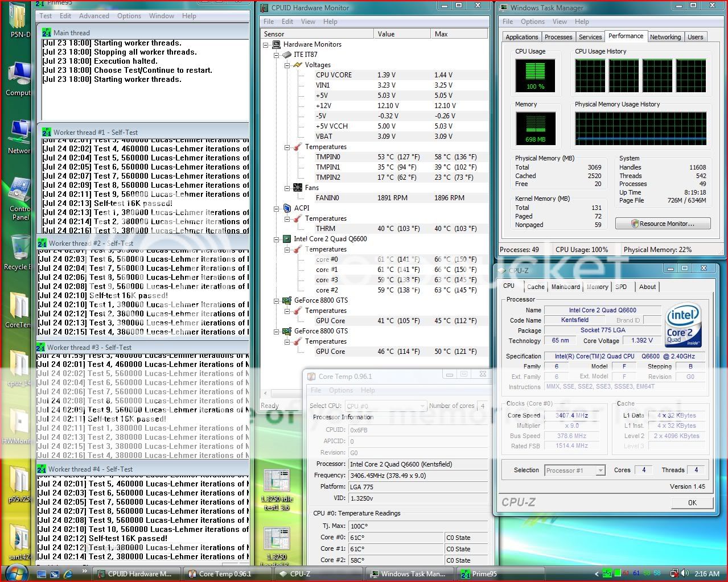The height and width of the screenshot is (582, 728).
Task: Open the Edit menu in CPUID Hardware Monitor
Action: 287,22
